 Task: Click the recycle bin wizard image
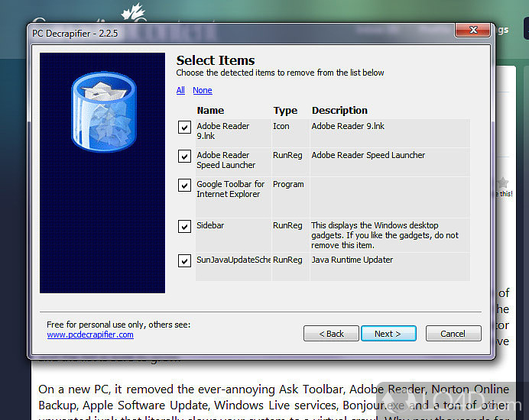tap(102, 173)
